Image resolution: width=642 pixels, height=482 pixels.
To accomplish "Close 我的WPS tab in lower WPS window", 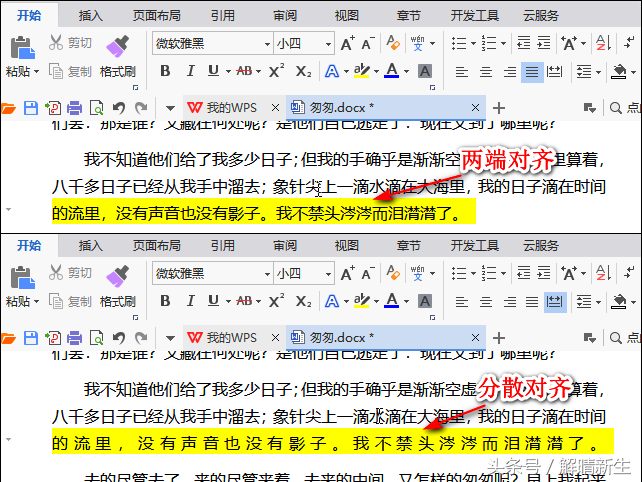I will coord(275,337).
